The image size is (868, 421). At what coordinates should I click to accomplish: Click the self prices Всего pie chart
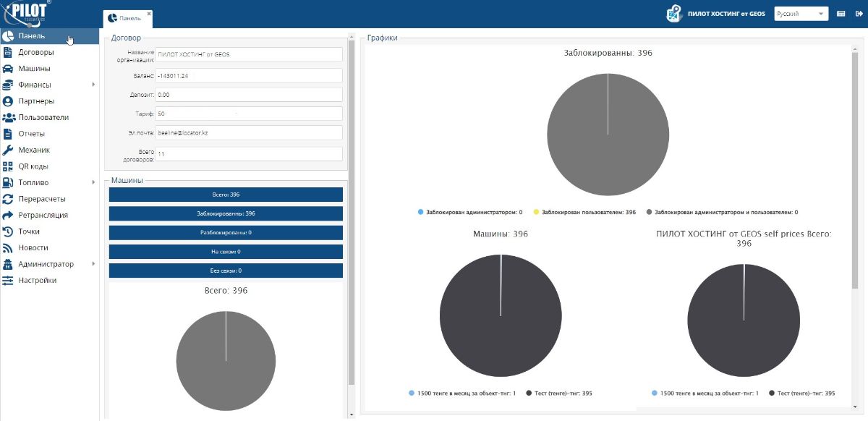coord(744,320)
